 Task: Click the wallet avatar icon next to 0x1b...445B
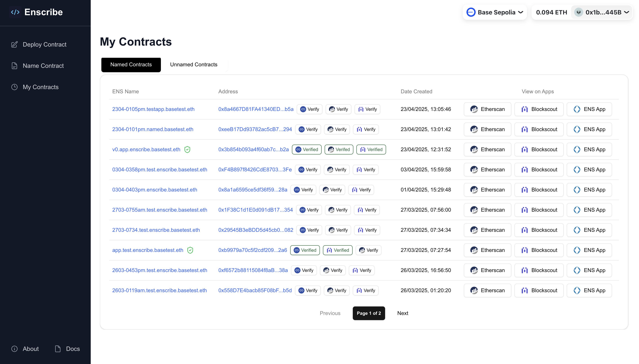pos(579,12)
